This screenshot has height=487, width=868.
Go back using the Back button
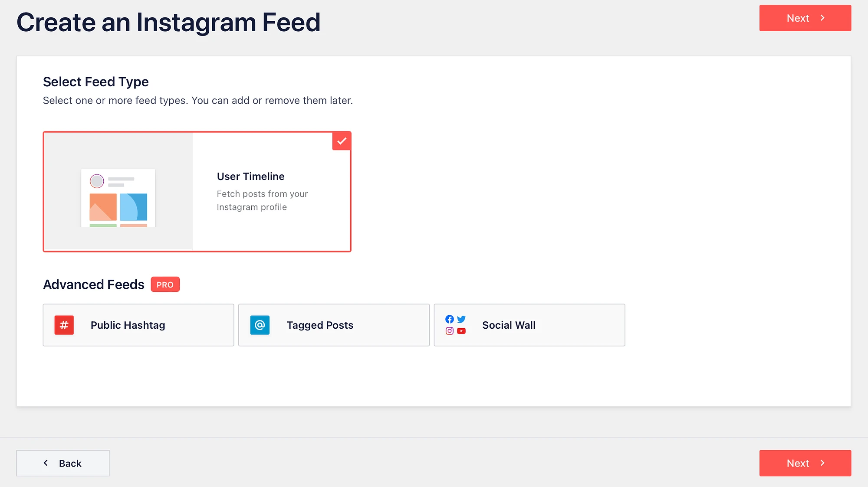(63, 463)
